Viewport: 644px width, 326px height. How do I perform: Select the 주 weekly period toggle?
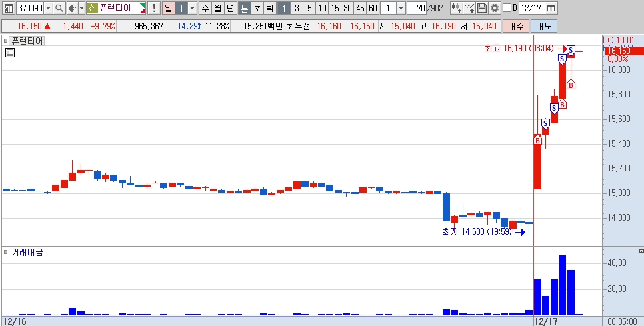click(x=205, y=8)
